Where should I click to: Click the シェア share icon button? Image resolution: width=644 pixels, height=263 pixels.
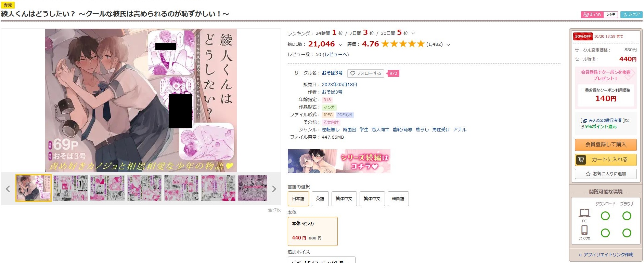[x=631, y=14]
